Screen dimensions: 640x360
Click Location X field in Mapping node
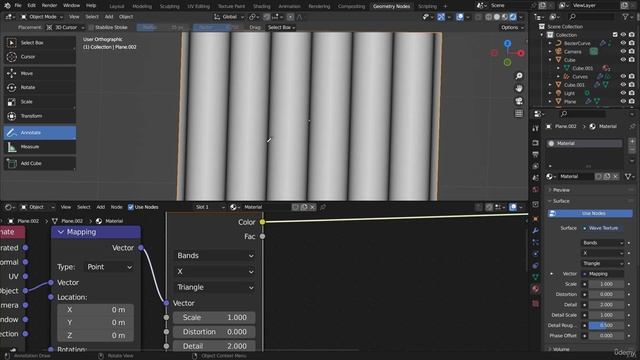[95, 310]
